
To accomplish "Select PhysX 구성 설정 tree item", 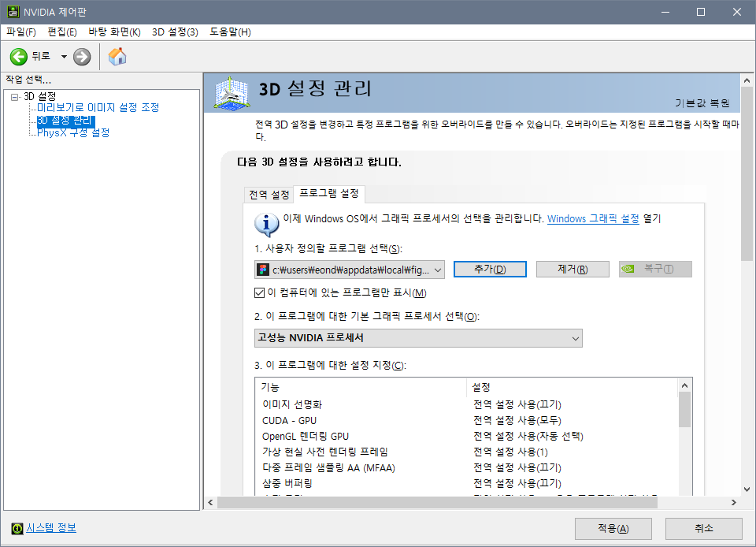I will point(73,132).
